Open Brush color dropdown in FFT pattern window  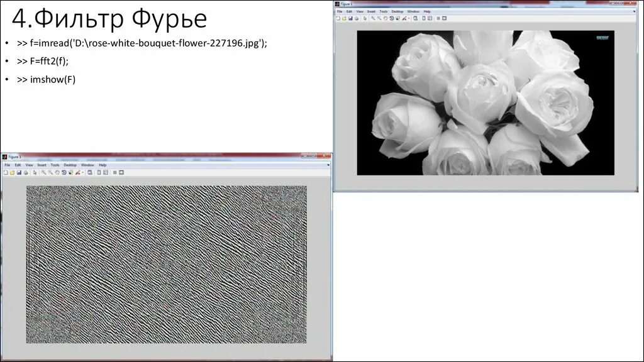[x=82, y=172]
